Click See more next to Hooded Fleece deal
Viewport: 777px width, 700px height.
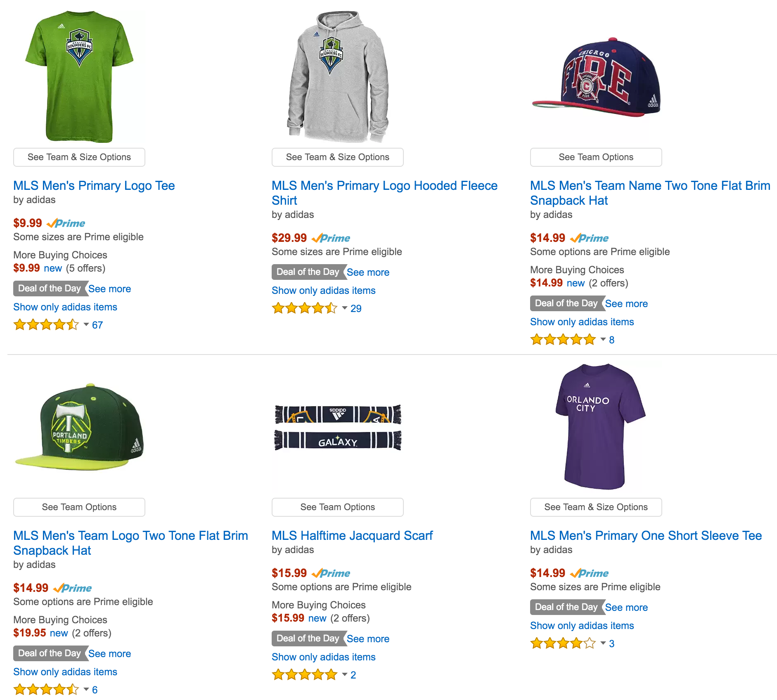(x=368, y=272)
